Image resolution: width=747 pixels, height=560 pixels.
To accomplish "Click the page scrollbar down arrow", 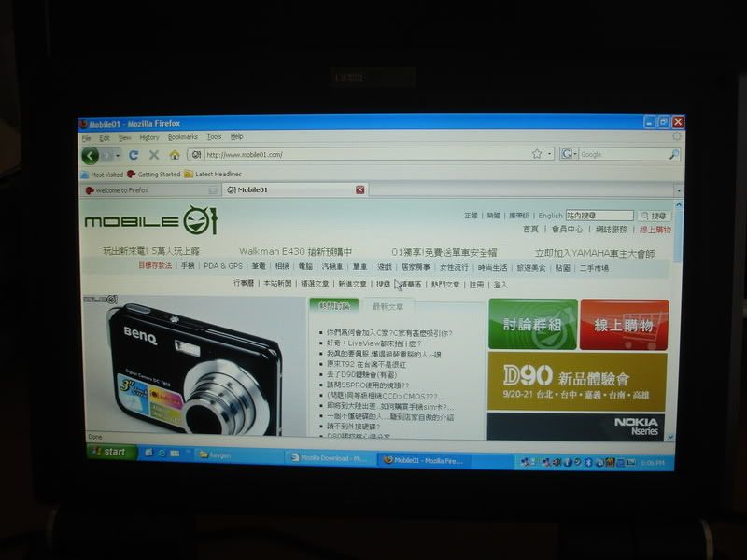I will (x=671, y=436).
